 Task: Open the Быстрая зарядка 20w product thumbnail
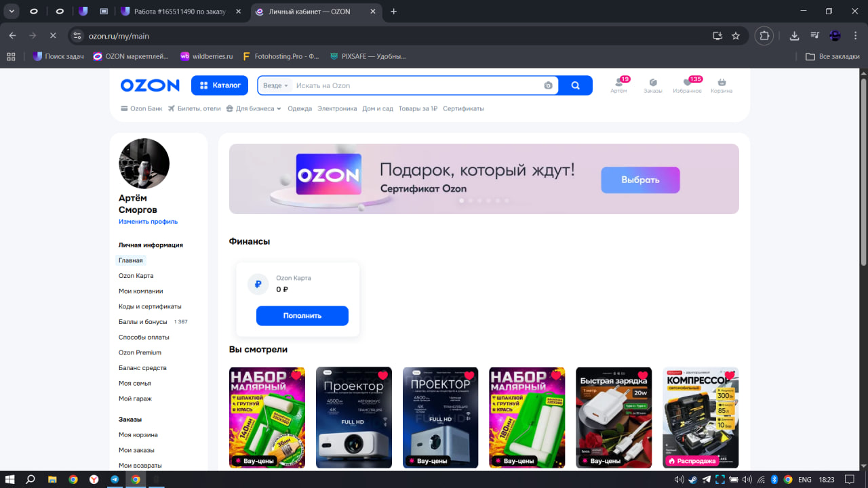pos(614,418)
